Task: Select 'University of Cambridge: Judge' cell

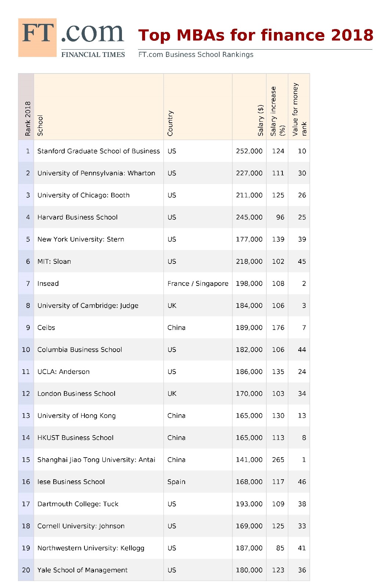Action: click(x=99, y=305)
